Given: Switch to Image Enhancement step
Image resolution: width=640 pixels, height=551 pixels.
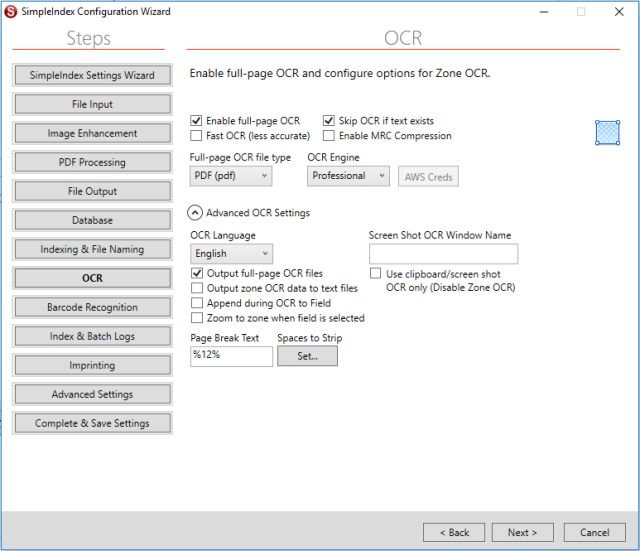Looking at the screenshot, I should [92, 133].
